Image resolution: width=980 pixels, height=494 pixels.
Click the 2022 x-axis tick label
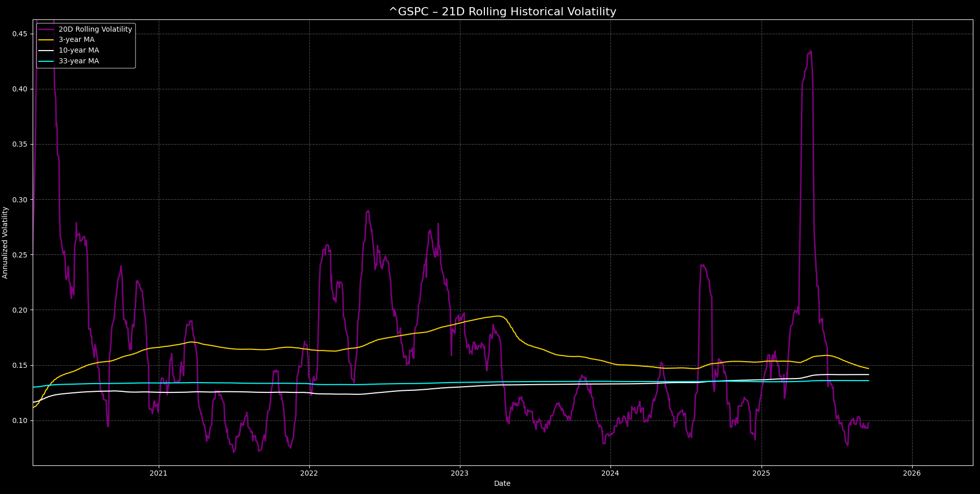coord(309,474)
